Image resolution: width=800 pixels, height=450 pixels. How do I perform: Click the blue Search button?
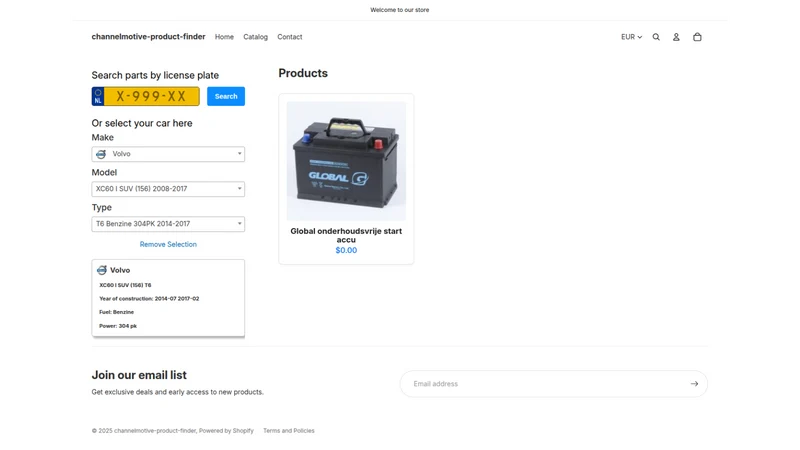tap(226, 96)
